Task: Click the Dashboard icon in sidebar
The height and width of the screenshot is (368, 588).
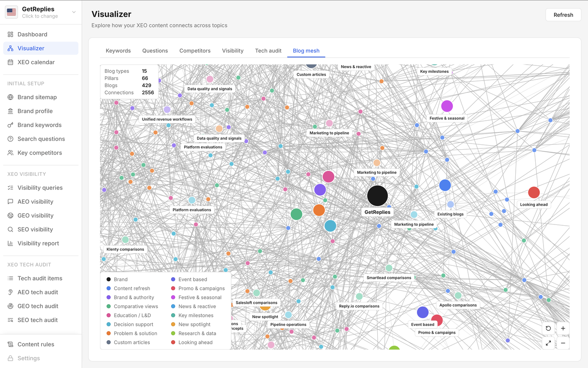Action: (11, 34)
